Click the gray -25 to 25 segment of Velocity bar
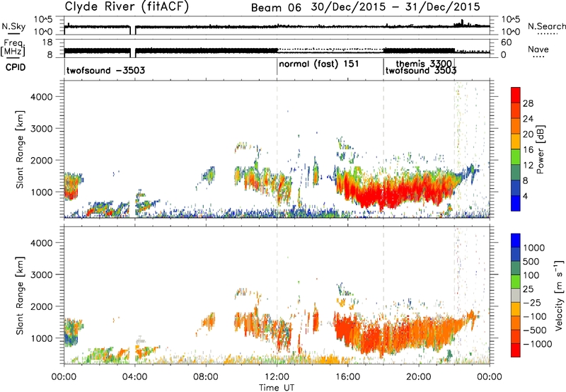The width and height of the screenshot is (566, 392). coord(516,296)
